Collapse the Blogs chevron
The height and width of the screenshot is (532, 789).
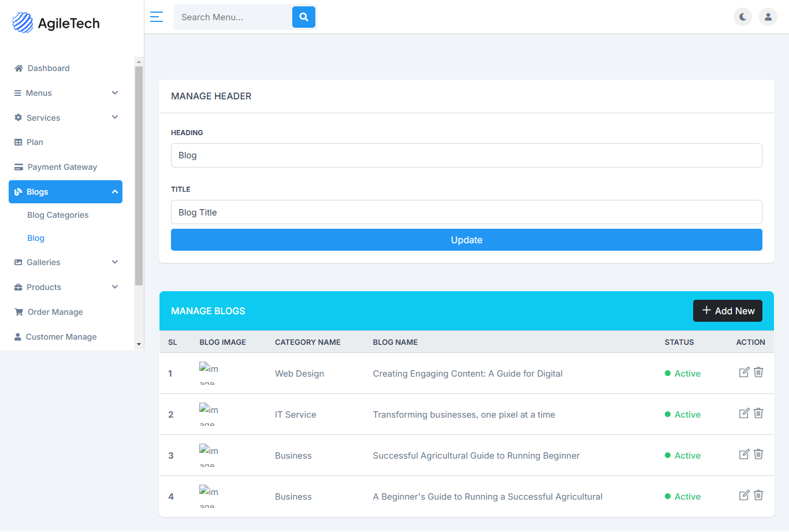click(x=115, y=191)
